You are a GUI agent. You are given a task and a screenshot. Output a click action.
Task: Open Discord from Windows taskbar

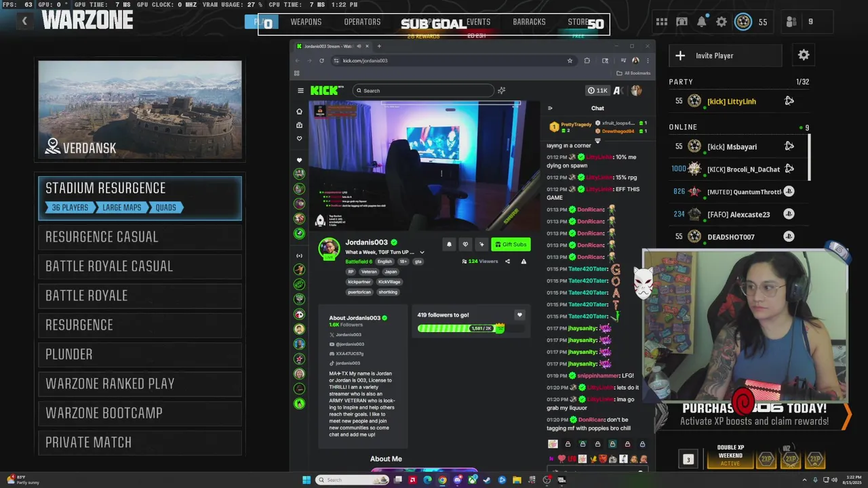(457, 480)
